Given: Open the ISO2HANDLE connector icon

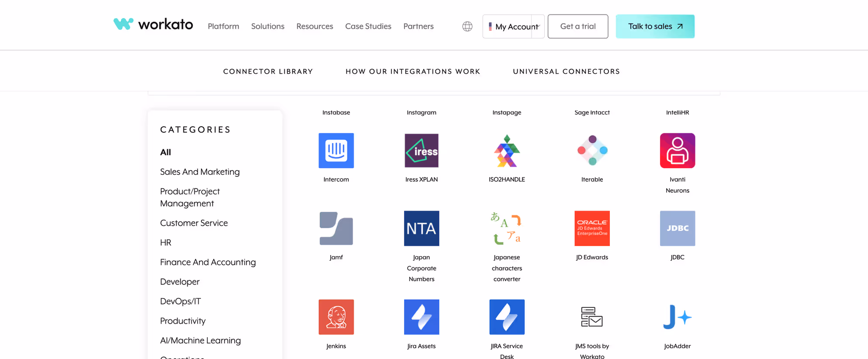Looking at the screenshot, I should point(507,151).
